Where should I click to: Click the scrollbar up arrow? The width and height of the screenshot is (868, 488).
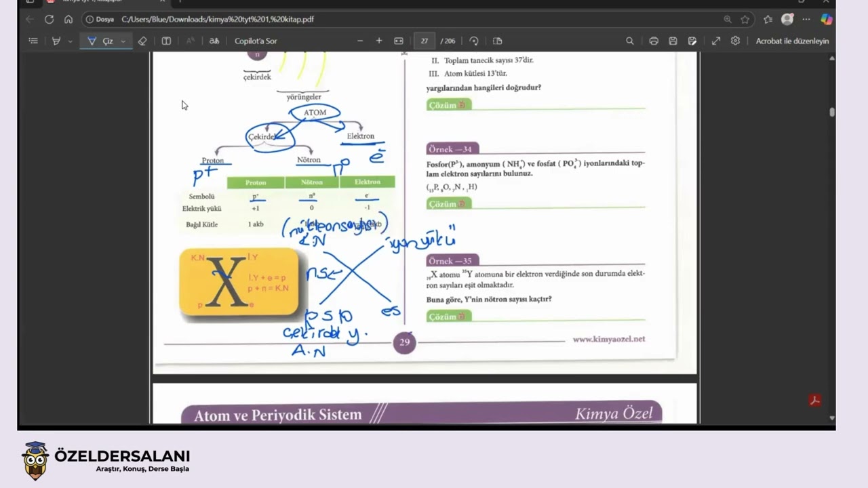pyautogui.click(x=832, y=58)
